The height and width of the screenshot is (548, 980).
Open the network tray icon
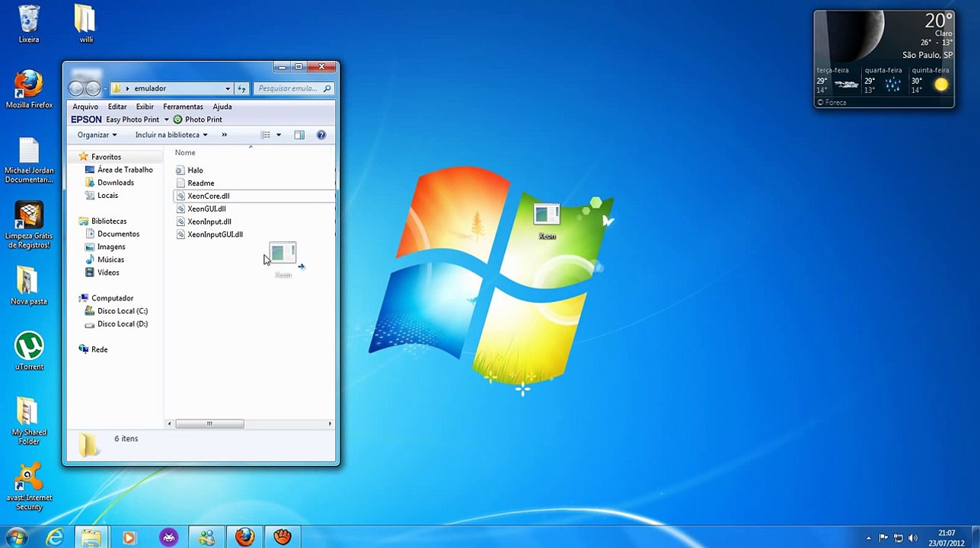pyautogui.click(x=899, y=538)
